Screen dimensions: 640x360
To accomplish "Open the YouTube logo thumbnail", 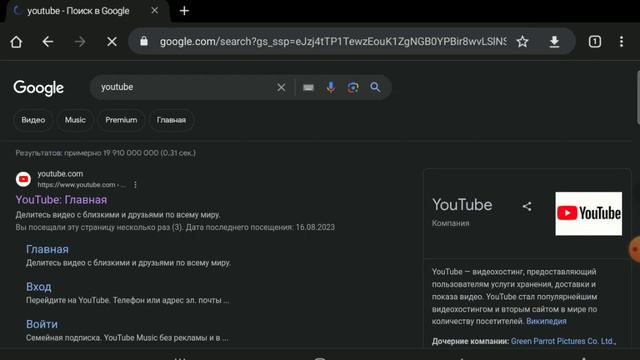I will click(x=589, y=213).
